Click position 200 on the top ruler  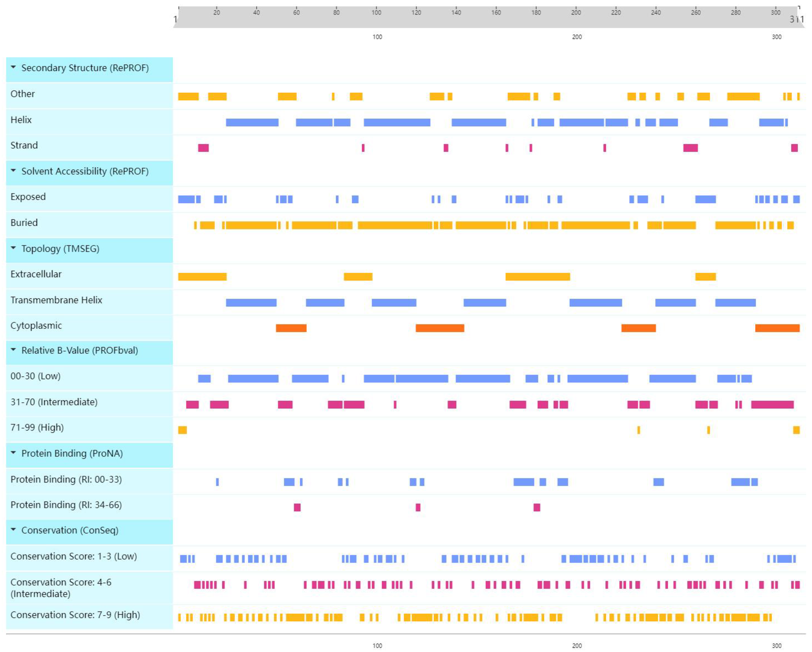(576, 12)
